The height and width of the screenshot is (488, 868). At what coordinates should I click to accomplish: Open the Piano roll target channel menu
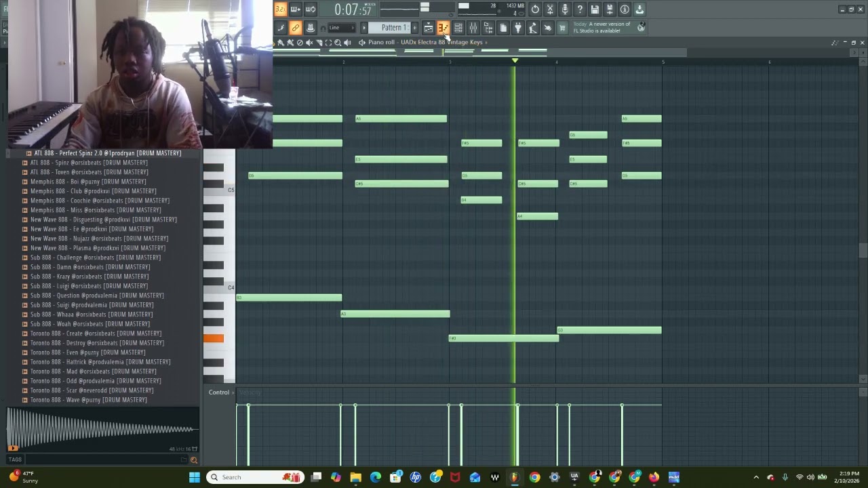(362, 43)
